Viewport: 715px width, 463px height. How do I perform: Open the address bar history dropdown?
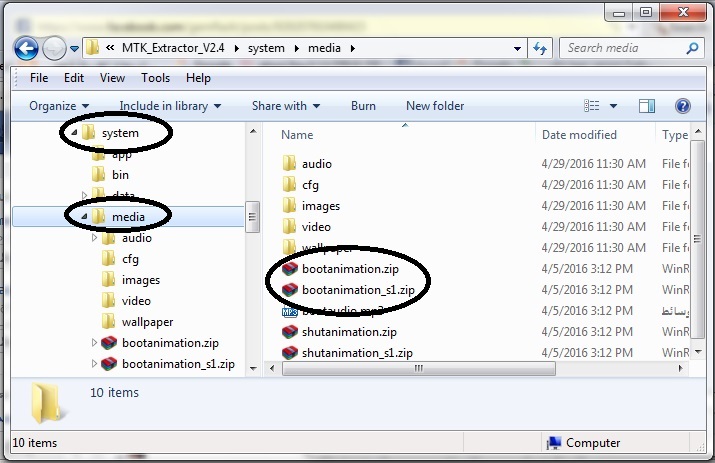517,48
